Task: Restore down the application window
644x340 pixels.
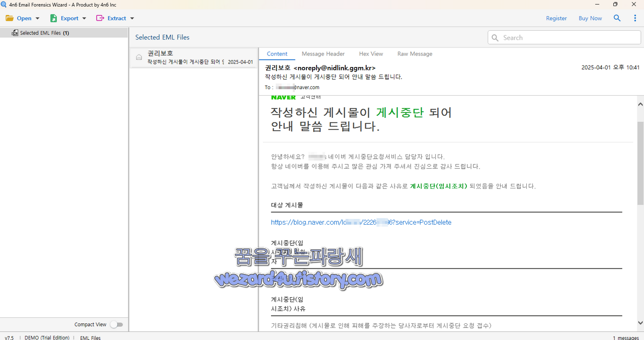Action: click(x=615, y=5)
